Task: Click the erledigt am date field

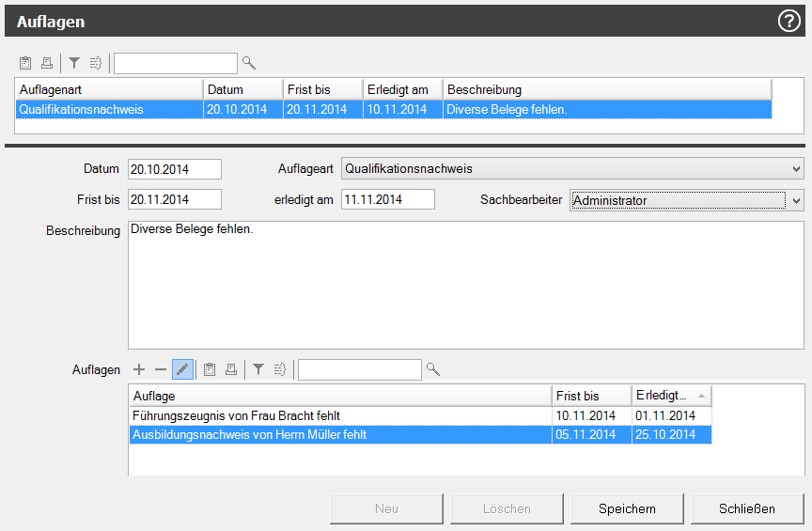Action: click(x=387, y=199)
